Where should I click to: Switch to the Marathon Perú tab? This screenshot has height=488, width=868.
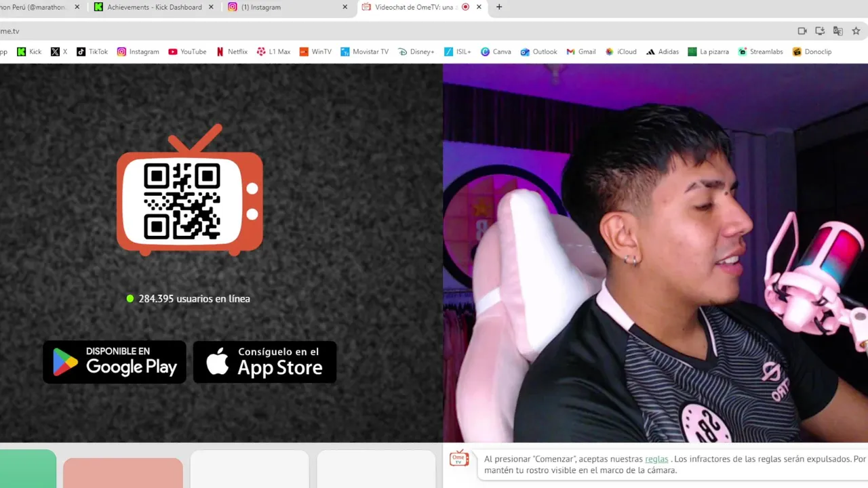tap(39, 7)
